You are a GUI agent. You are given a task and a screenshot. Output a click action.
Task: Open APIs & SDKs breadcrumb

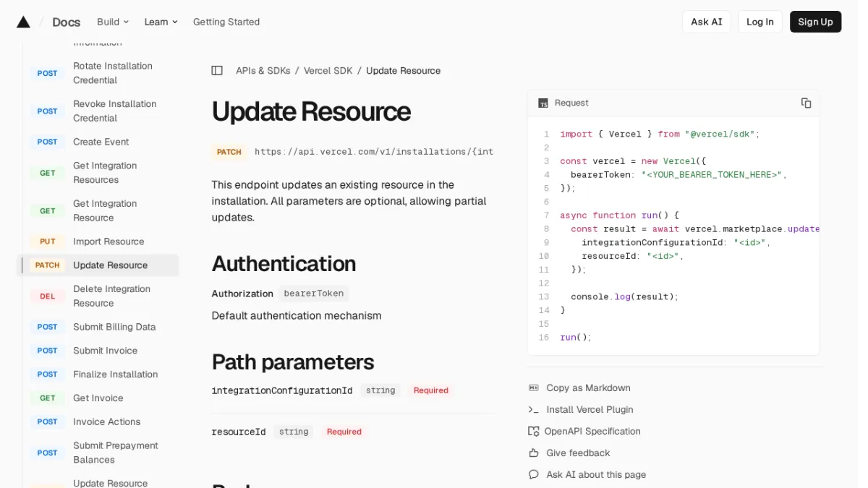263,71
